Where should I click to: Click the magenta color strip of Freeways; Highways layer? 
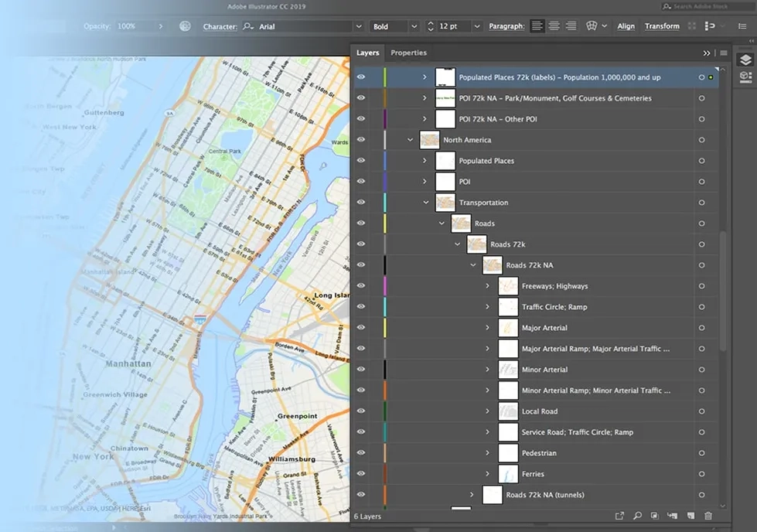[x=385, y=286]
